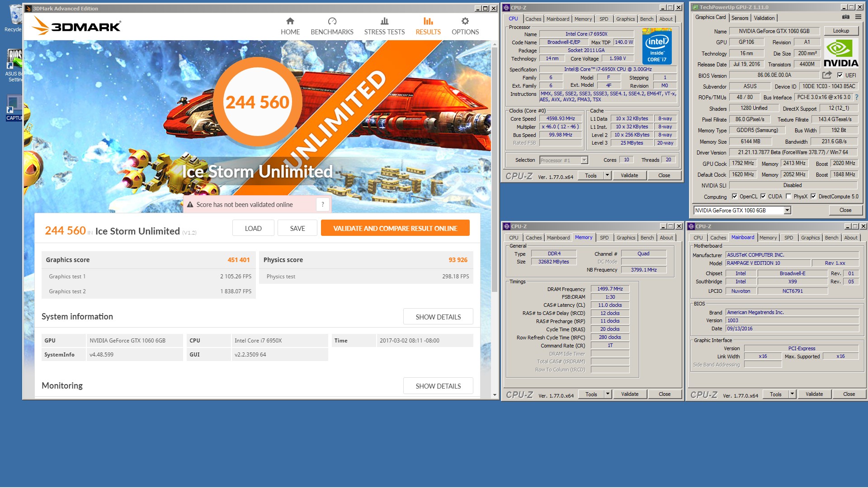This screenshot has width=868, height=488.
Task: Click the LOAD result button
Action: pos(253,228)
